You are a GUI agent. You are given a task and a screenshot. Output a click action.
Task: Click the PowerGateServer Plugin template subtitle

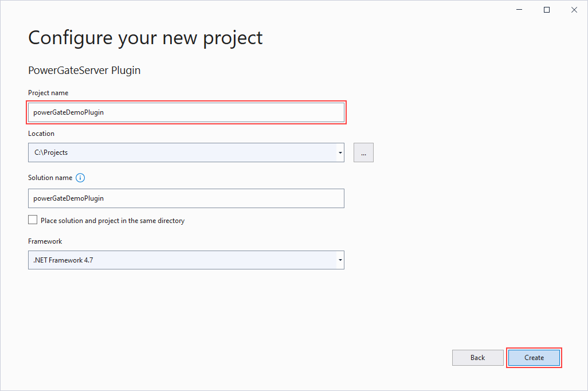84,71
